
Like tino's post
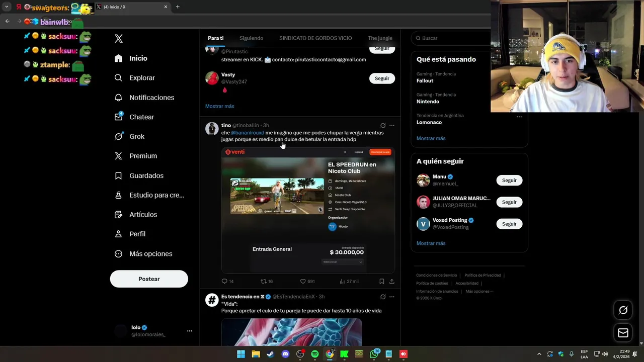pos(307,282)
